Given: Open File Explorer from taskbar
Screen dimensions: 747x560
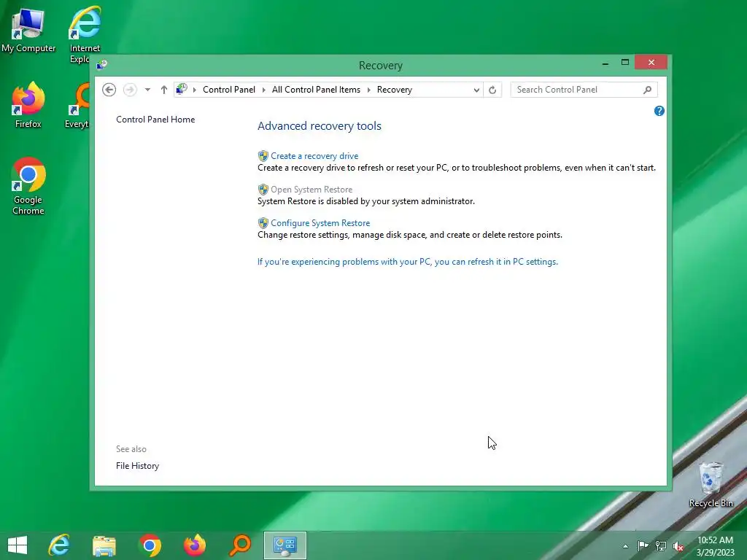Looking at the screenshot, I should click(104, 545).
